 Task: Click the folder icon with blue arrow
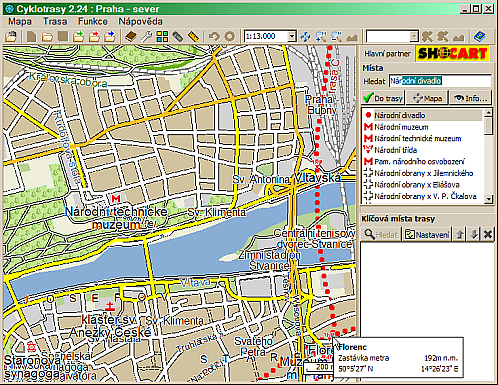(x=110, y=36)
